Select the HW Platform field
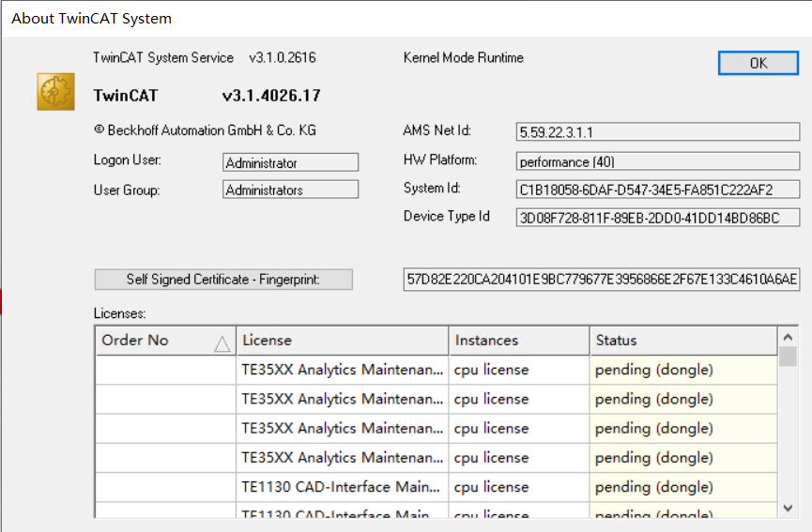Image resolution: width=812 pixels, height=532 pixels. tap(658, 161)
